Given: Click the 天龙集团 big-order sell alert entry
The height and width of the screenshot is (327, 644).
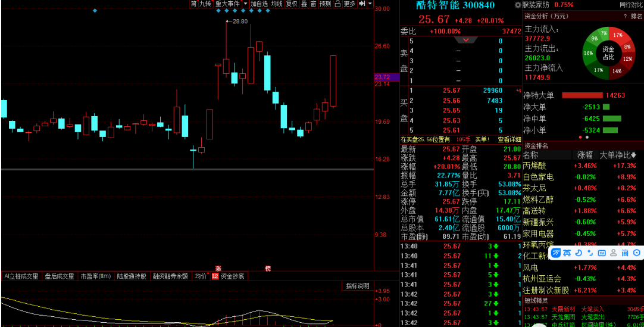Looking at the screenshot, I should click(x=583, y=317).
